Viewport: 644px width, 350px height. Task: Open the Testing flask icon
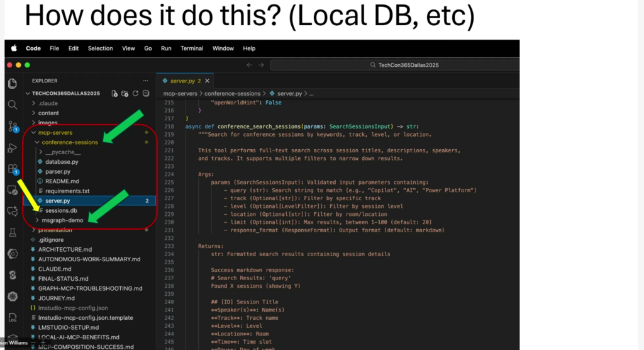click(13, 232)
